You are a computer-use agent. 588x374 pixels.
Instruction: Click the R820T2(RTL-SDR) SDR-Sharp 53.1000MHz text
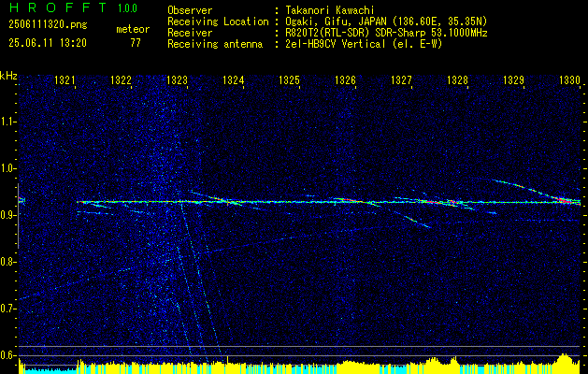point(386,33)
